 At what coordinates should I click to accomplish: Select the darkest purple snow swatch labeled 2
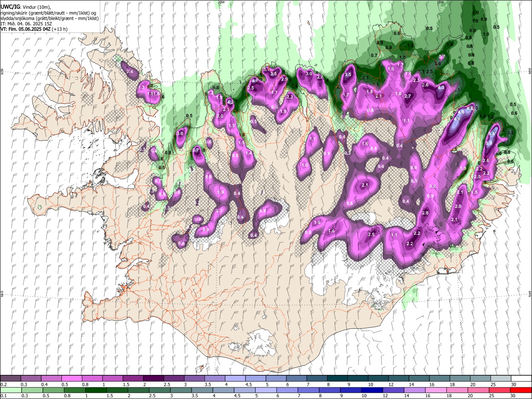click(153, 378)
